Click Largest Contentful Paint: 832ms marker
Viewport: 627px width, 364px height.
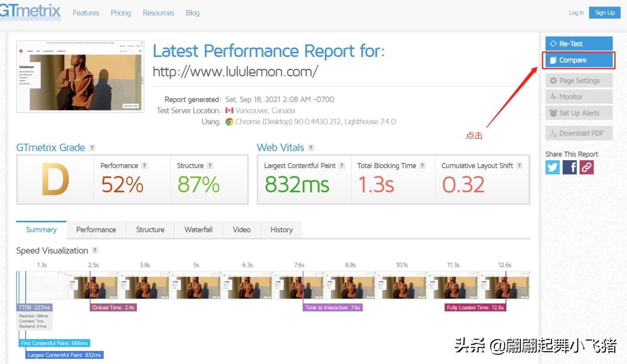64,355
